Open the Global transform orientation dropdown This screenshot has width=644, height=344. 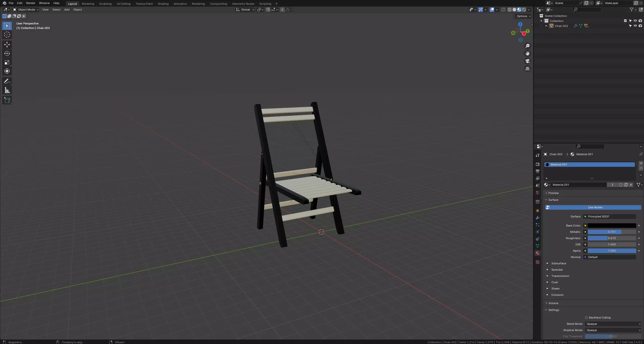245,10
